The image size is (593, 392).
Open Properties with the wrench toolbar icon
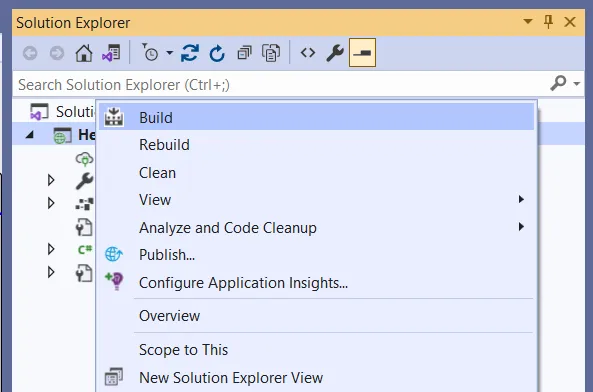335,53
